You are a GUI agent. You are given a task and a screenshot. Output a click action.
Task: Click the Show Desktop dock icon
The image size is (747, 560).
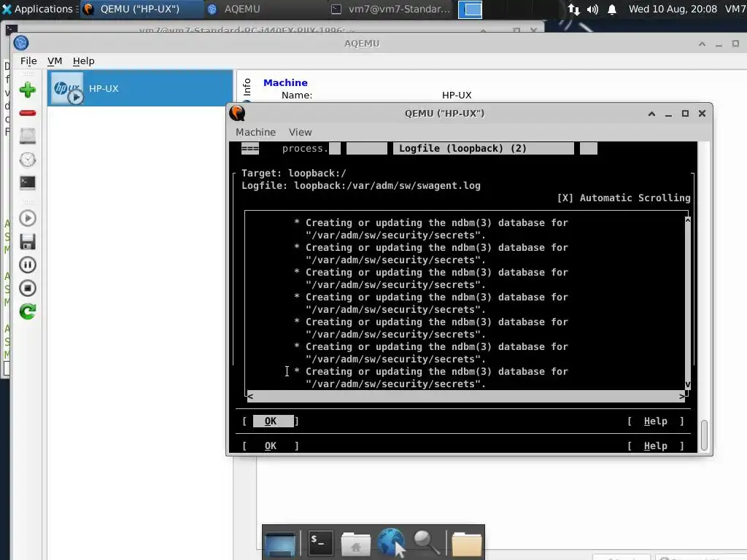click(280, 542)
